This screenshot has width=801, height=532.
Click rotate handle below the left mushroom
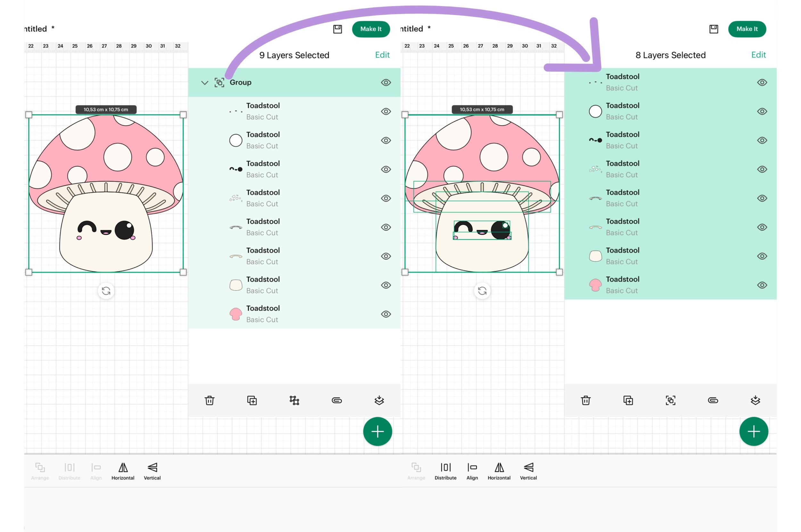coord(106,291)
